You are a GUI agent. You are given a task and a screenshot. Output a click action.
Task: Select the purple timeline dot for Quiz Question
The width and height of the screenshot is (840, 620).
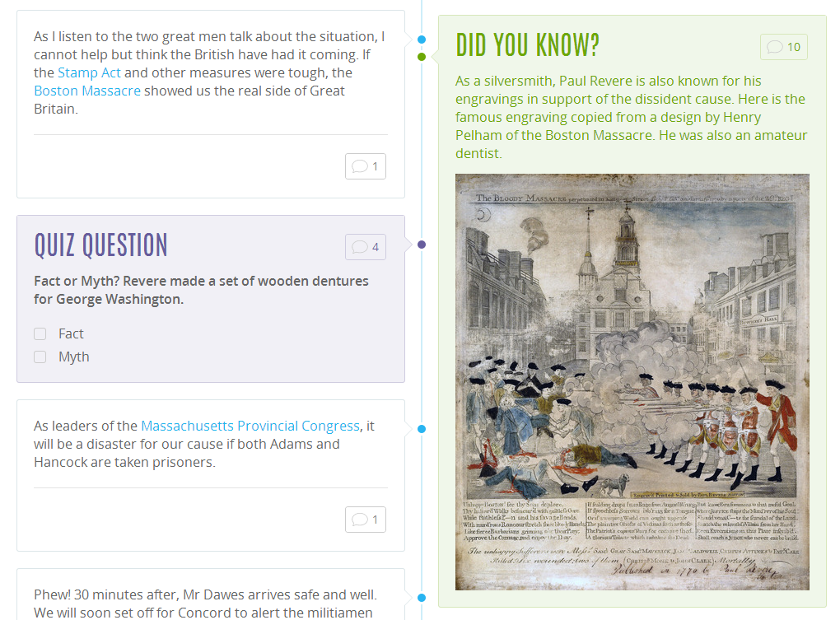pyautogui.click(x=422, y=245)
